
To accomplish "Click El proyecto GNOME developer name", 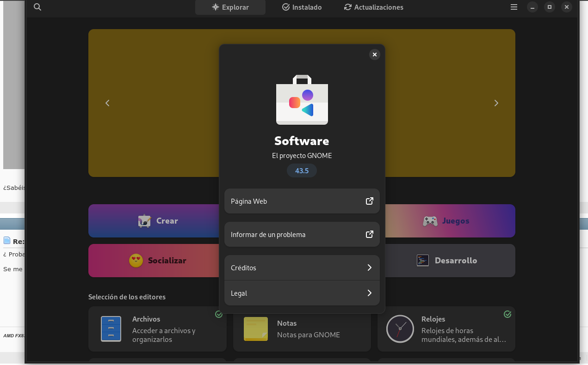I will click(302, 156).
